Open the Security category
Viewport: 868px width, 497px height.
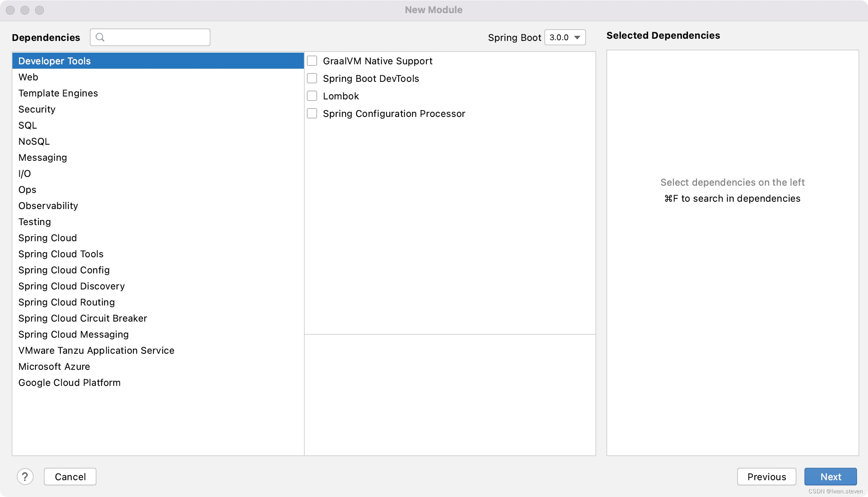pos(158,109)
